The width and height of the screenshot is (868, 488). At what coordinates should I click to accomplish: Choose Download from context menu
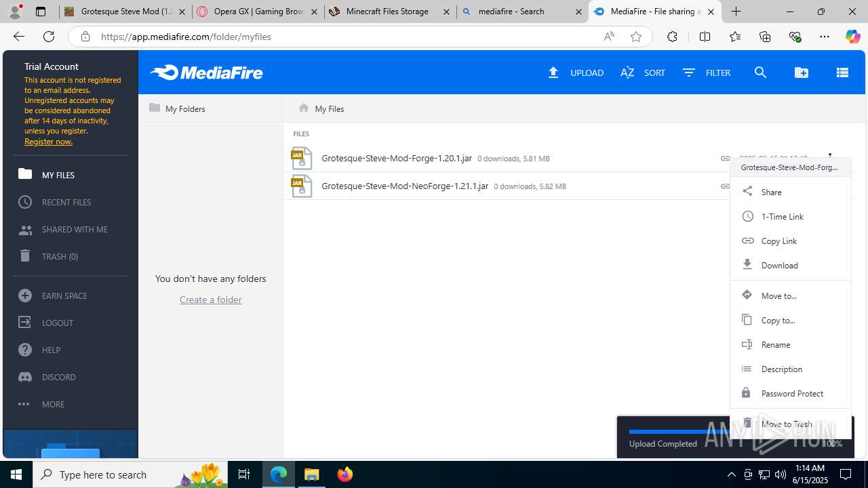(791, 265)
